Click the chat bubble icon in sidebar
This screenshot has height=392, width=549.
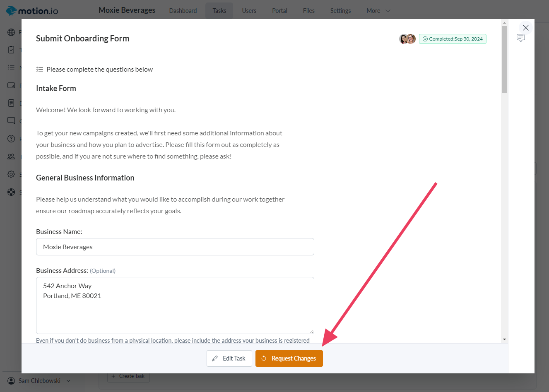coord(11,121)
